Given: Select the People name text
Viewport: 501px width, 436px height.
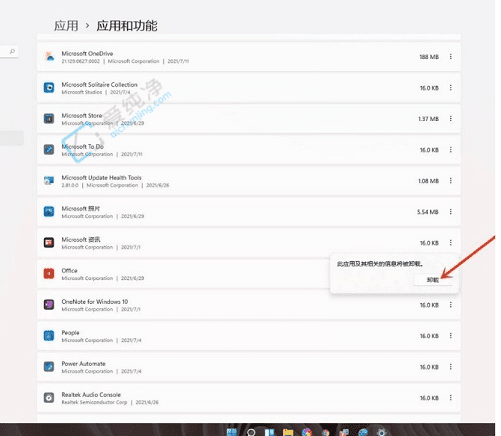Looking at the screenshot, I should [70, 332].
